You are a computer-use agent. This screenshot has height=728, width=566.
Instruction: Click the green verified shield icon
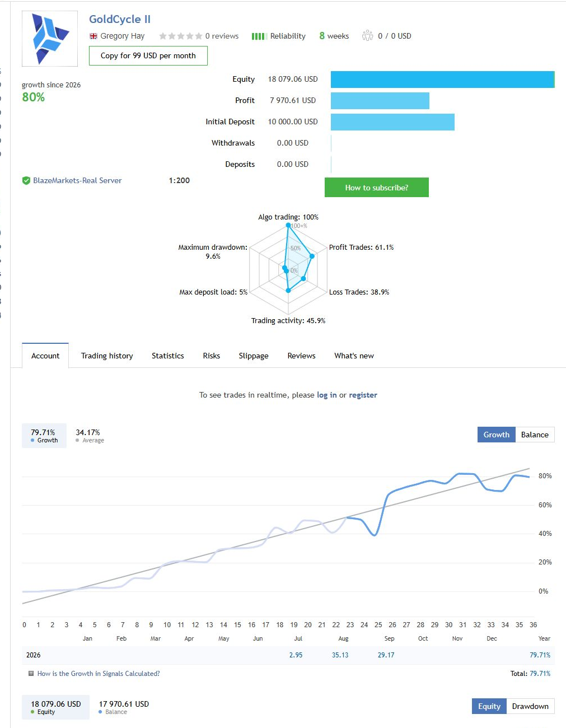[26, 180]
